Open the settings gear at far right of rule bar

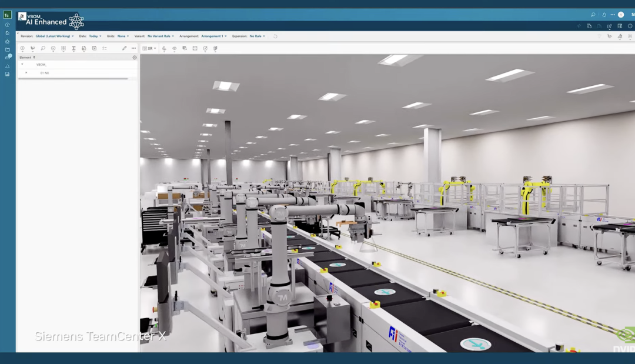(630, 36)
